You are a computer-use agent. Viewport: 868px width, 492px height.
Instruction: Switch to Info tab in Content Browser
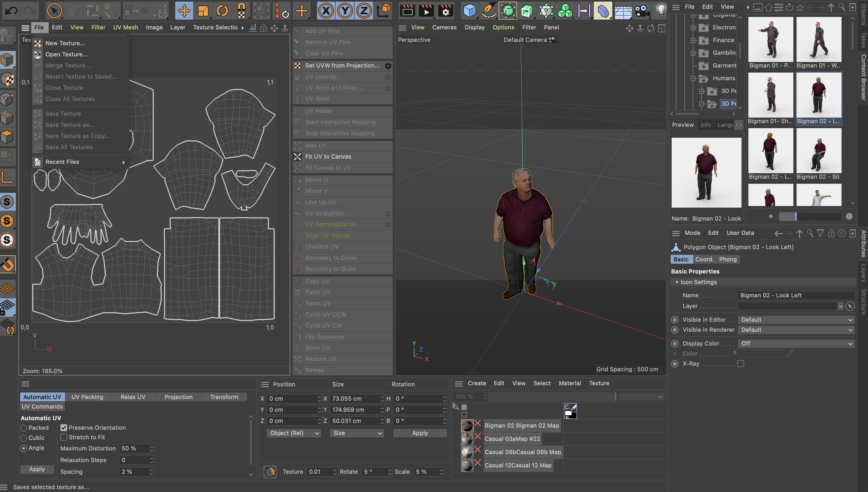[705, 125]
